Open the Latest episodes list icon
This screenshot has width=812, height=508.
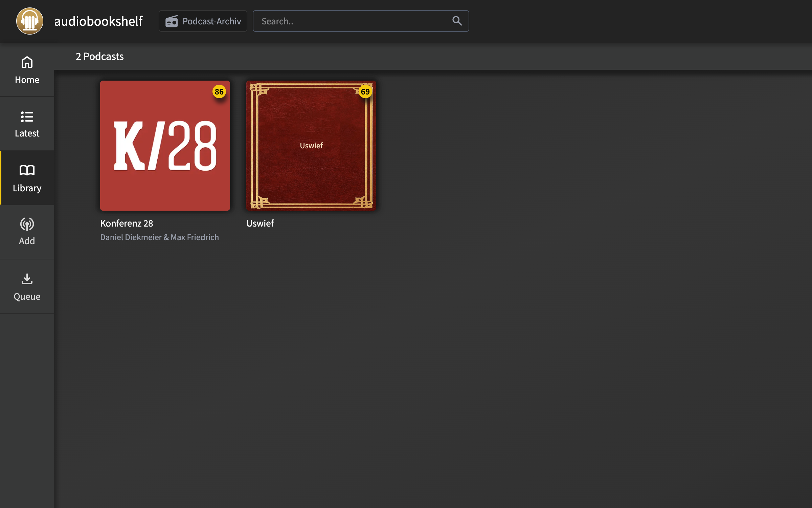pos(27,117)
